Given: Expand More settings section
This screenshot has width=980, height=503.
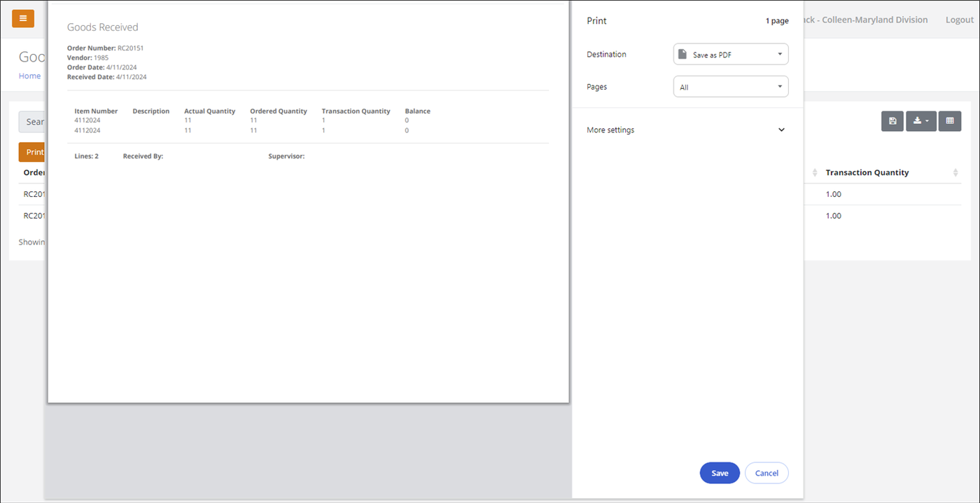Looking at the screenshot, I should pos(687,130).
